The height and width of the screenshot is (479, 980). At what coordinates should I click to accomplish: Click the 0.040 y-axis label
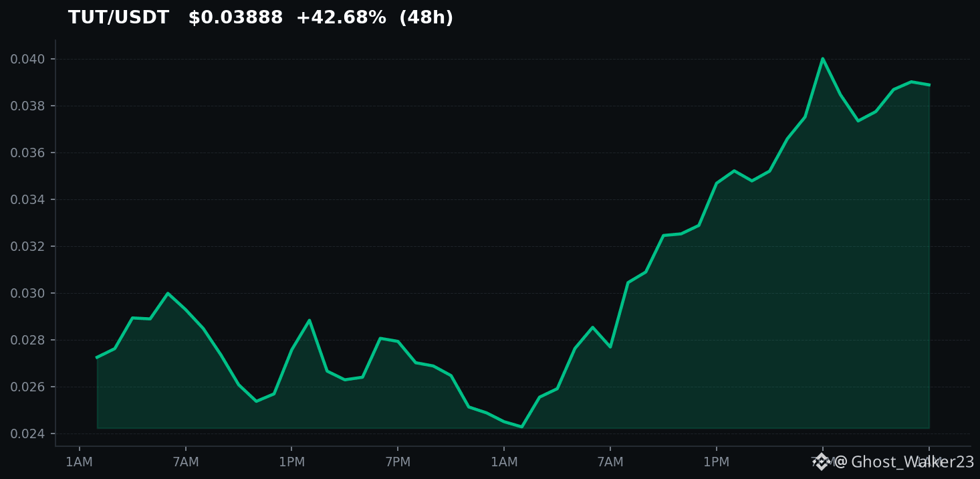click(x=27, y=60)
